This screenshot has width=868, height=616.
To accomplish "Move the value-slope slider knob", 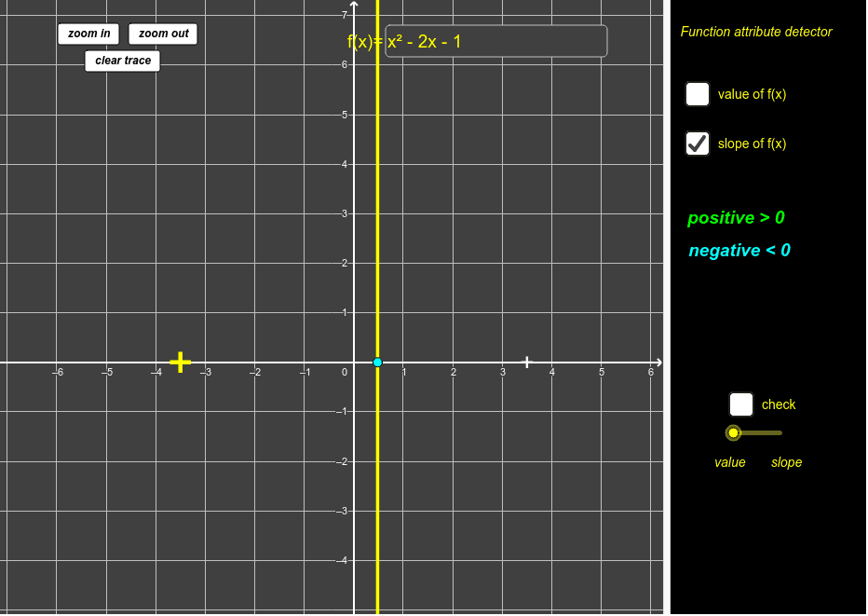I will pos(733,432).
